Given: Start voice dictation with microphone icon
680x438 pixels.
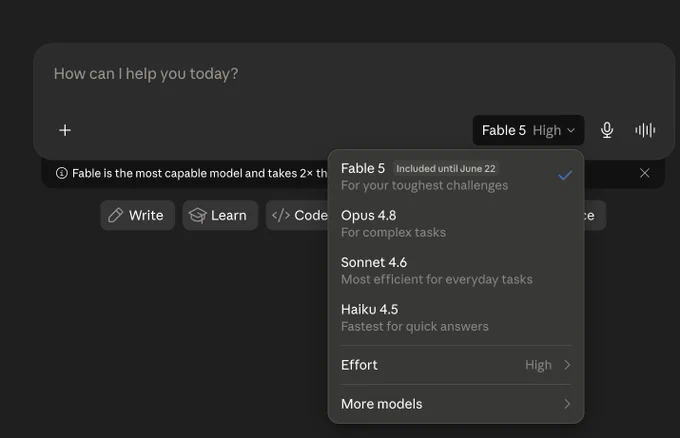Looking at the screenshot, I should point(607,130).
